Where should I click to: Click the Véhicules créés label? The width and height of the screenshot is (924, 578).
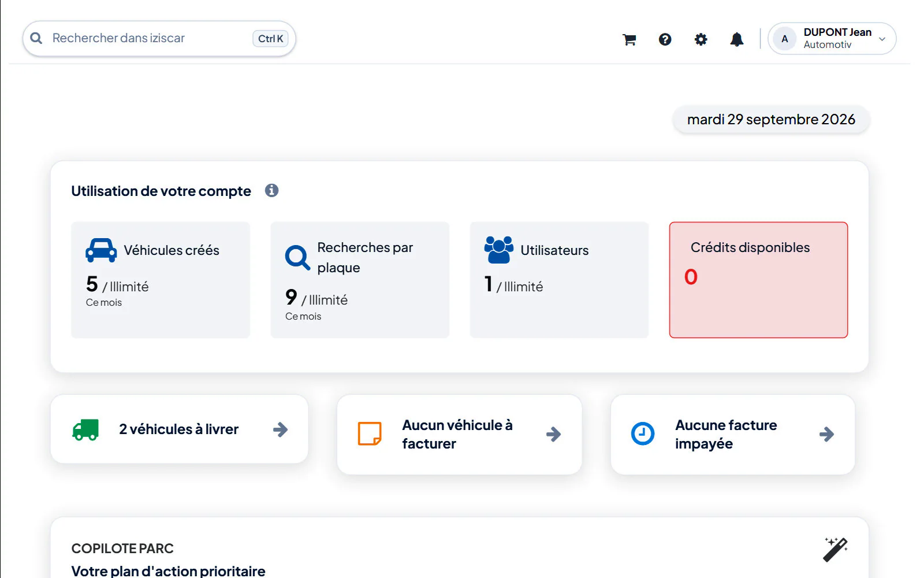click(x=172, y=250)
